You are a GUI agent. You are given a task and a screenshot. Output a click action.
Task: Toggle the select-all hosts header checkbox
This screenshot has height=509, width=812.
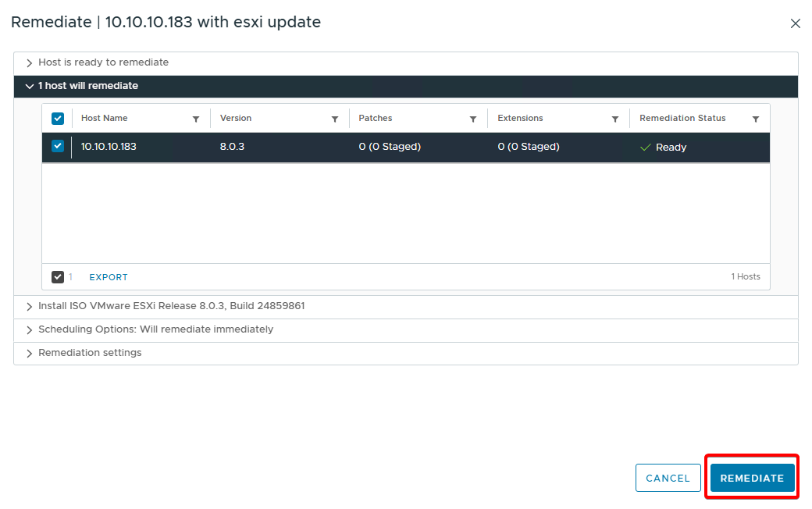58,119
